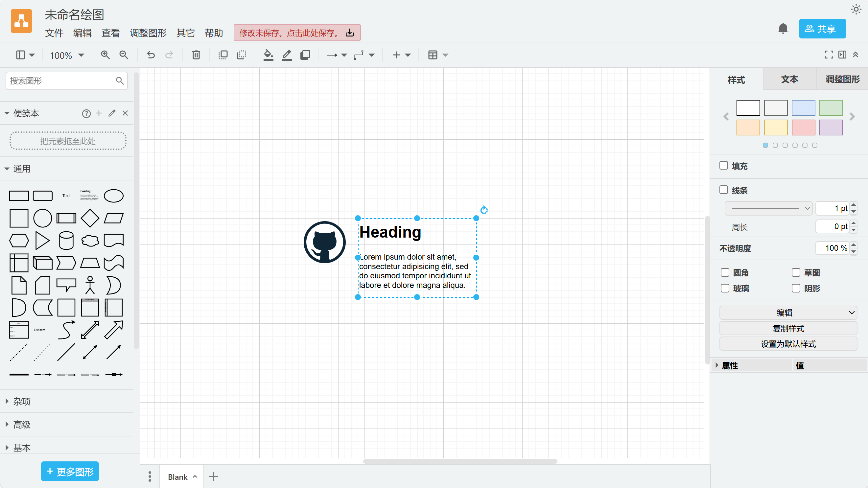Enable the 填充 checkbox
Screen dimensions: 868x488
724,166
